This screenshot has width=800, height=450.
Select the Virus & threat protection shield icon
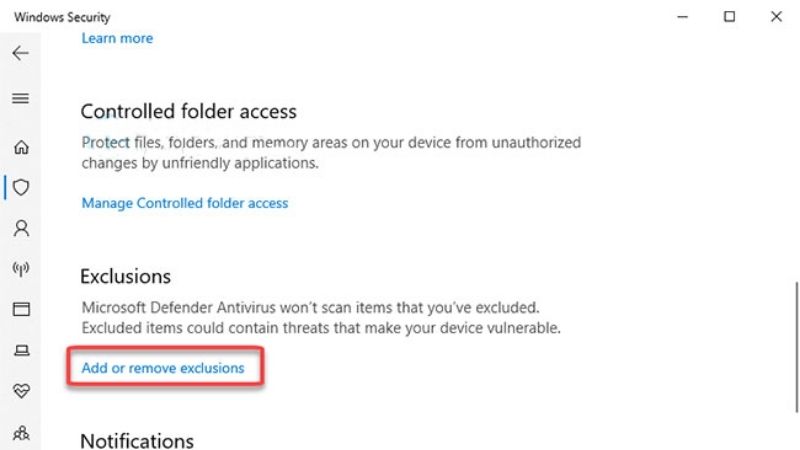pyautogui.click(x=21, y=187)
